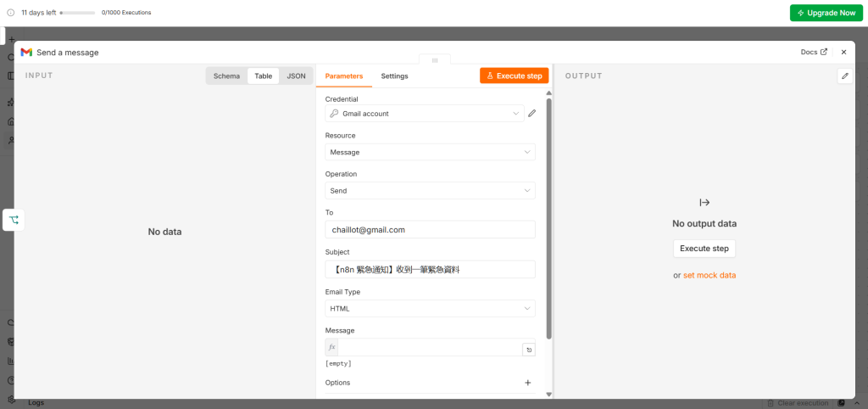Click the Gmail logo icon in header

26,52
